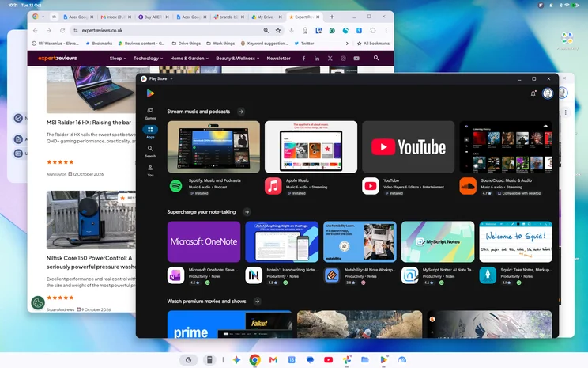The width and height of the screenshot is (588, 368).
Task: Expand Watch premium movies and shows arrow
Action: coord(257,302)
